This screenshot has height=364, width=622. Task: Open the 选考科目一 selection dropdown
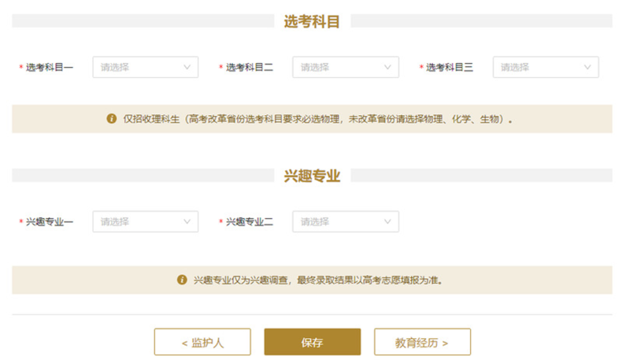(145, 67)
